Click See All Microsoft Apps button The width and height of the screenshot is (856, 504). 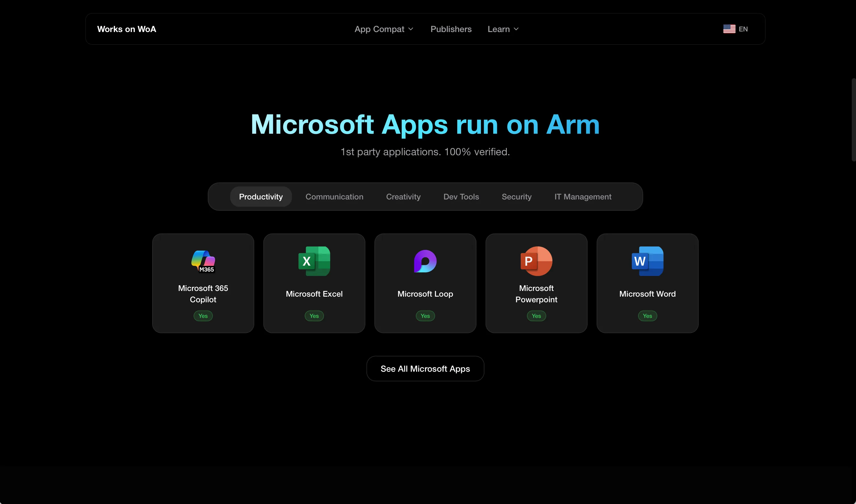[x=425, y=369]
